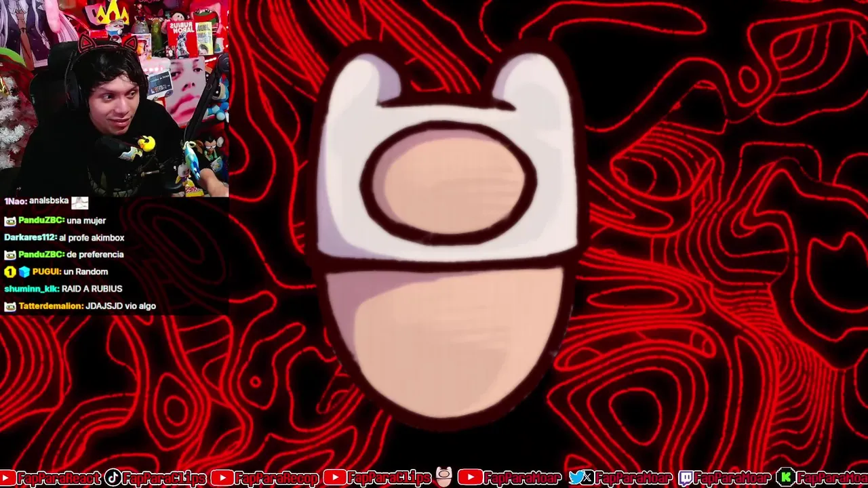Click the streamer webcam overlay
Viewport: 868px width, 488px height.
pos(114,98)
